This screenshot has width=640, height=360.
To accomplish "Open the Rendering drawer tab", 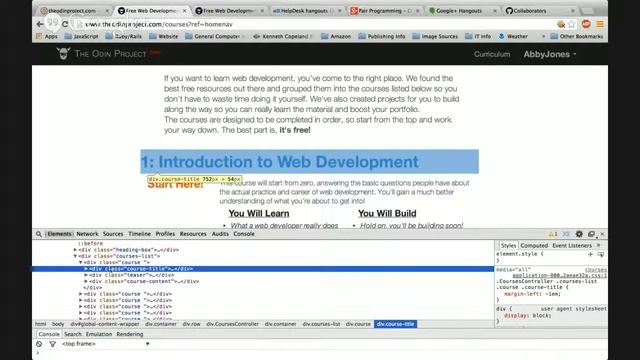I will click(130, 334).
